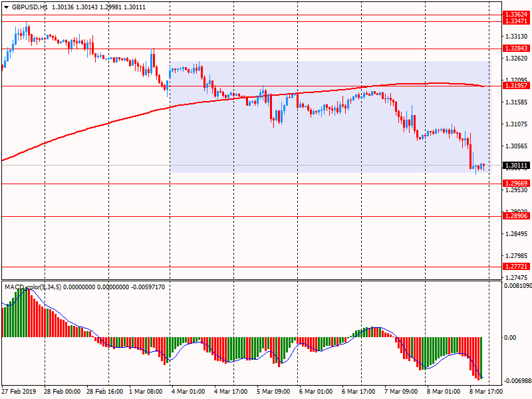Select the 1.32843 red price label
Viewport: 532px width, 399px height.
(x=516, y=48)
